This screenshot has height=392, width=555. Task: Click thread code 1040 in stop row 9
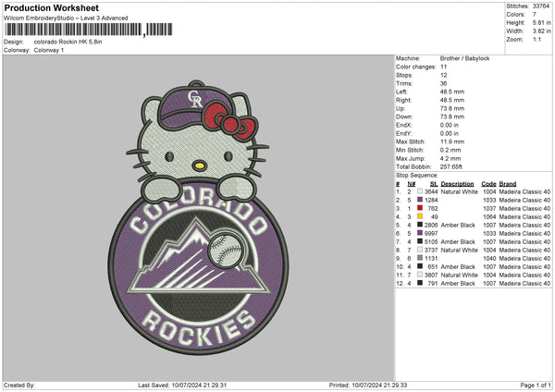[489, 258]
